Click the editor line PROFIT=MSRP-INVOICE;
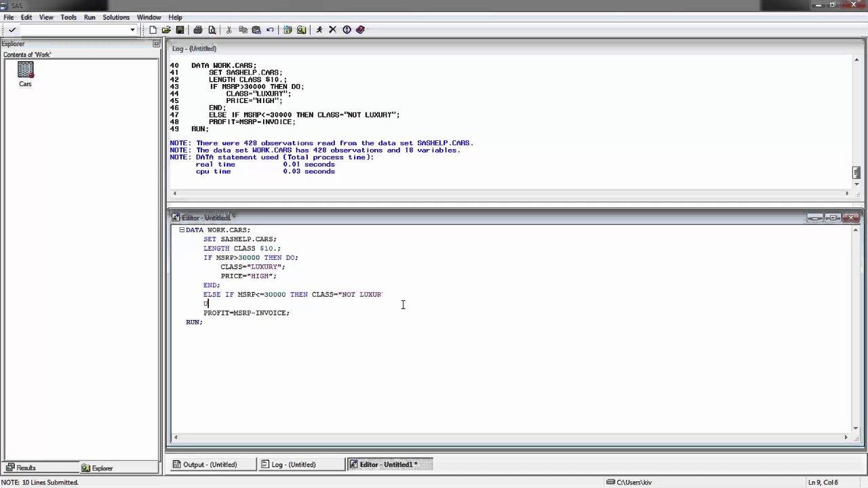868x488 pixels. coord(246,313)
